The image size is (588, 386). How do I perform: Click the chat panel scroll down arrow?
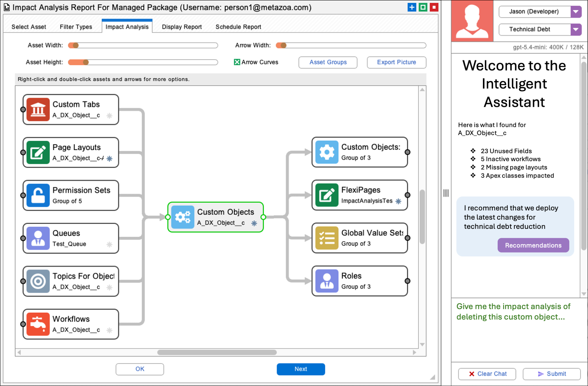(584, 294)
